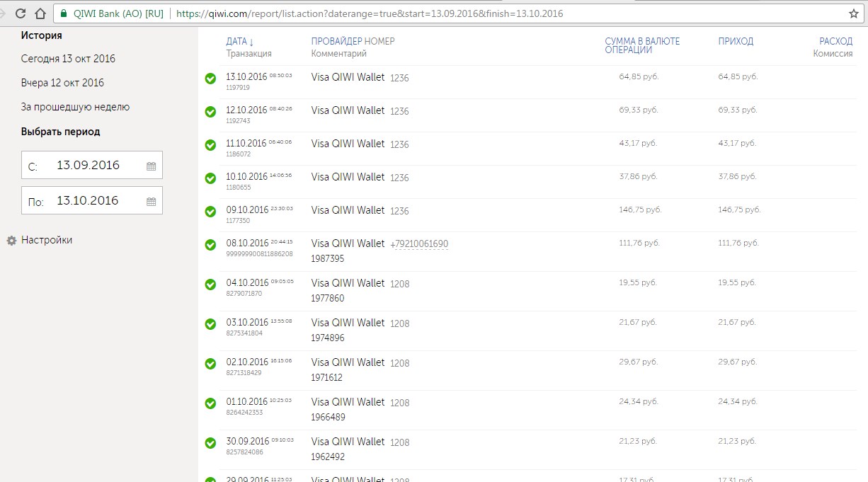Select the income 69,33 руб. in ПРИХОД column
Screen dimensions: 868x482
738,110
